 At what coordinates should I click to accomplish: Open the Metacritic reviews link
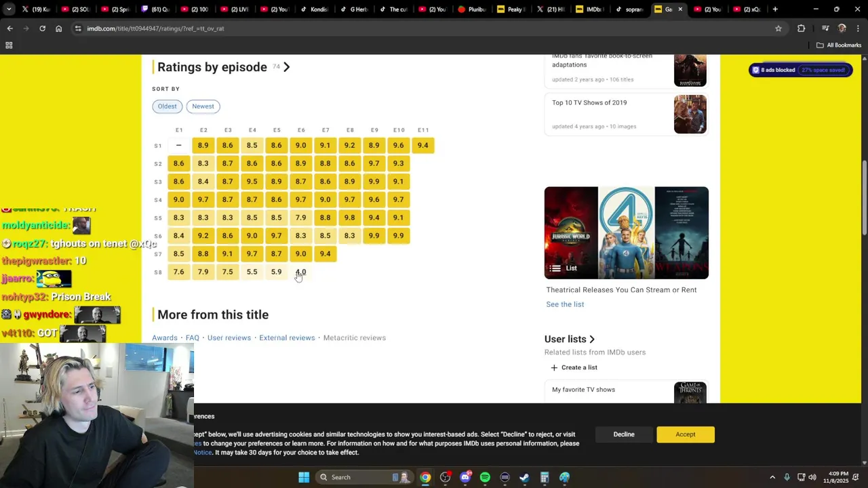tap(355, 338)
